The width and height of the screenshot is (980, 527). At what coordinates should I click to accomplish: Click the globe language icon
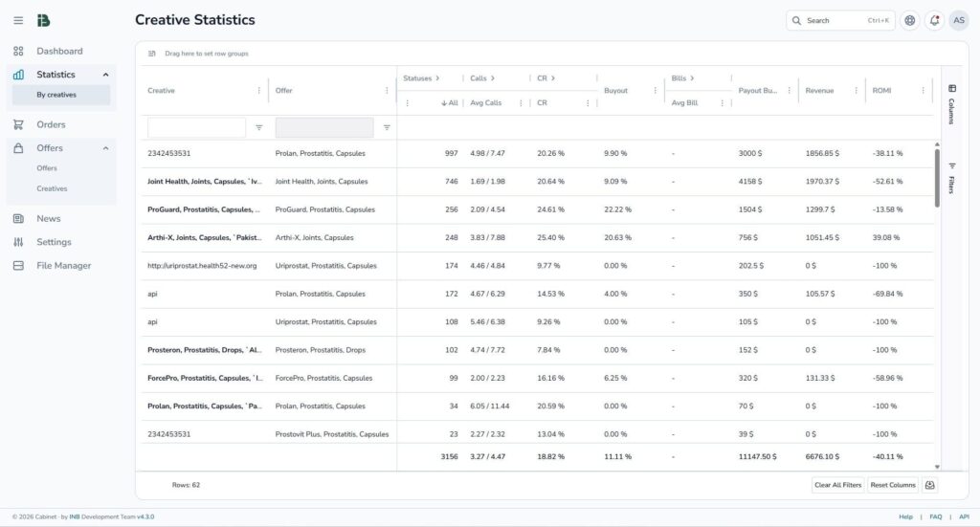pyautogui.click(x=909, y=20)
